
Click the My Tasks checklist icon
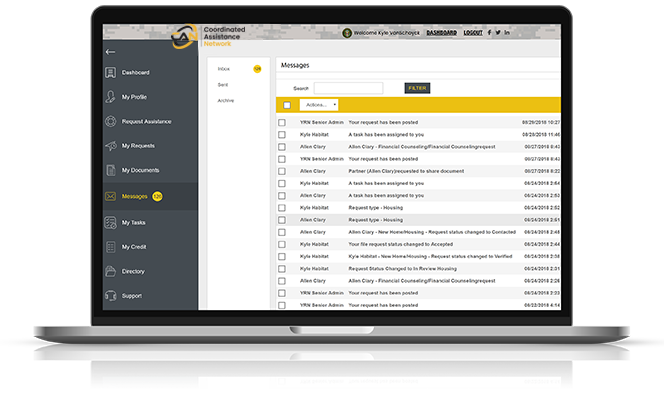(111, 222)
